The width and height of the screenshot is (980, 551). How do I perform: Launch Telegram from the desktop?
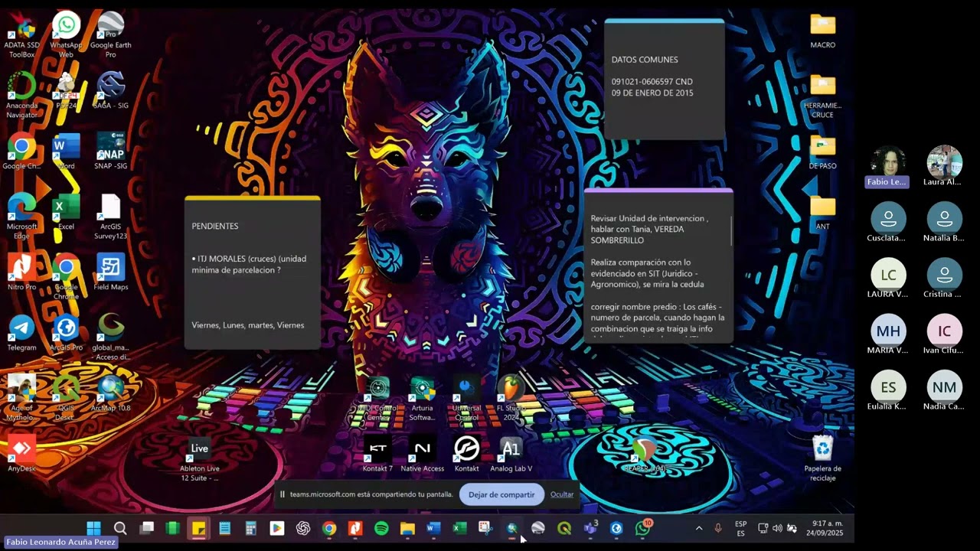point(21,332)
